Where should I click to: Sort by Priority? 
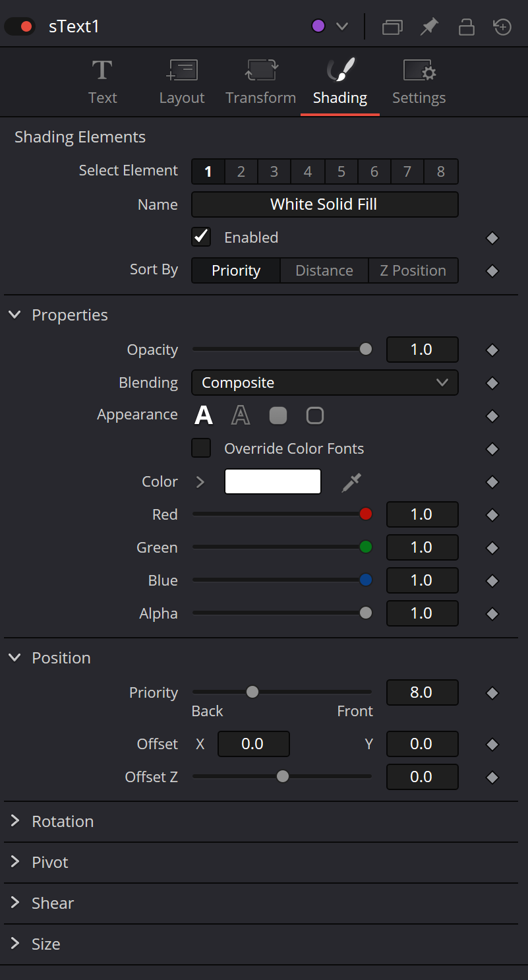[x=236, y=270]
